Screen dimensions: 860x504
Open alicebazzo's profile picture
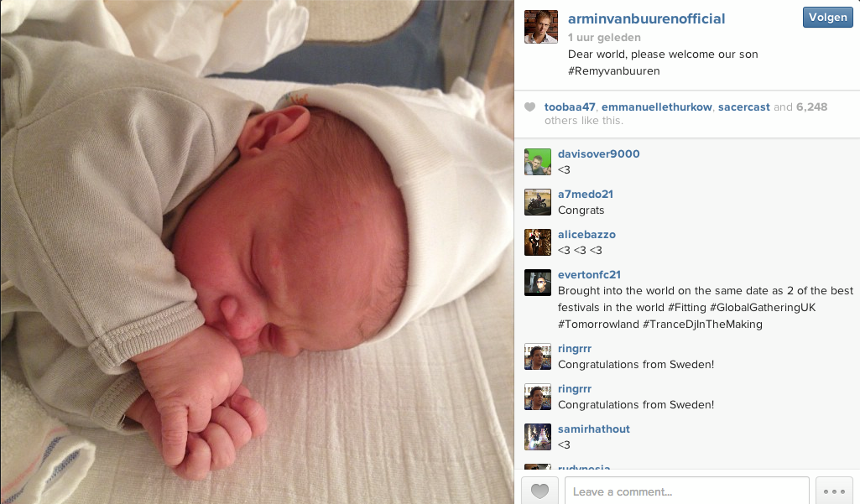point(538,242)
